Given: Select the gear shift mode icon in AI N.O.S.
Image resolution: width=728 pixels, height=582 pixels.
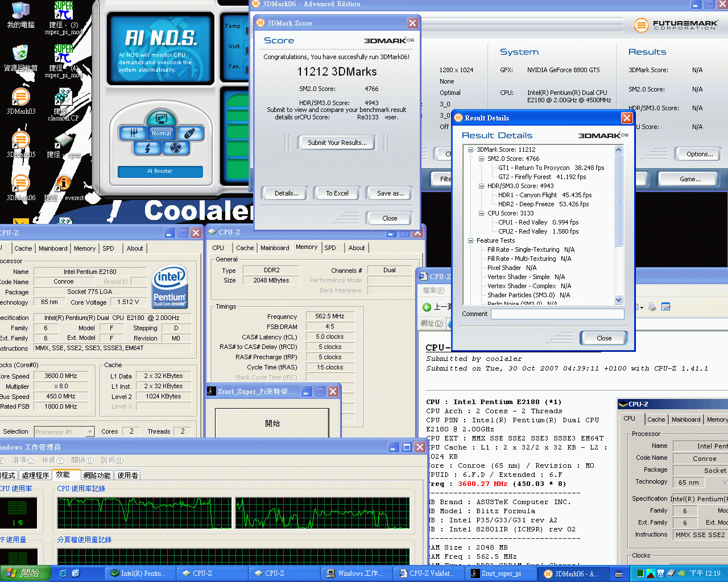Looking at the screenshot, I should click(x=133, y=133).
